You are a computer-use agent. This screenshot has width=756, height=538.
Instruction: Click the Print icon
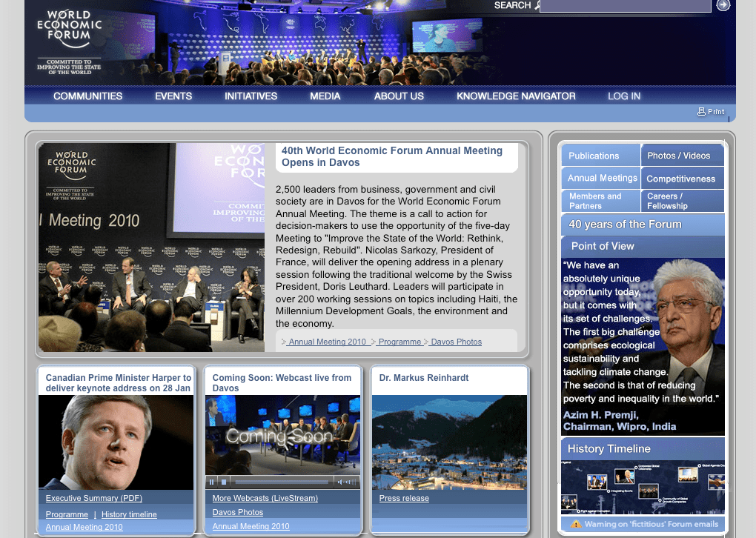click(x=703, y=111)
